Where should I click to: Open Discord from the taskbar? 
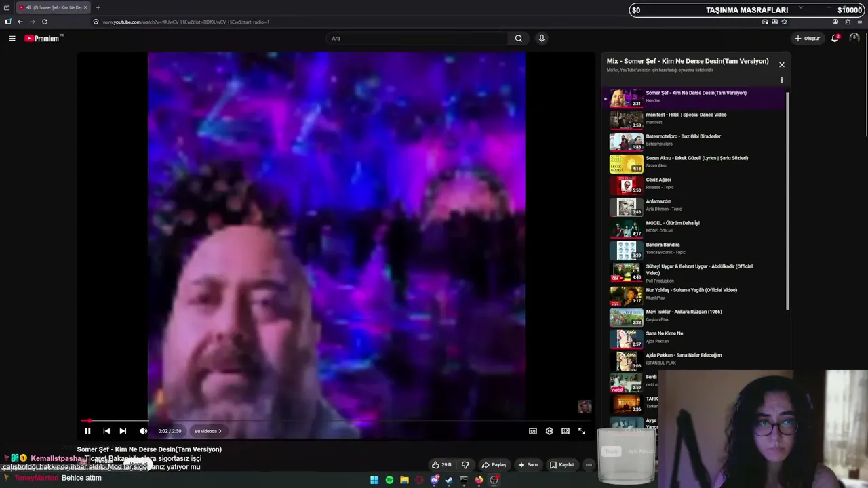pos(435,480)
